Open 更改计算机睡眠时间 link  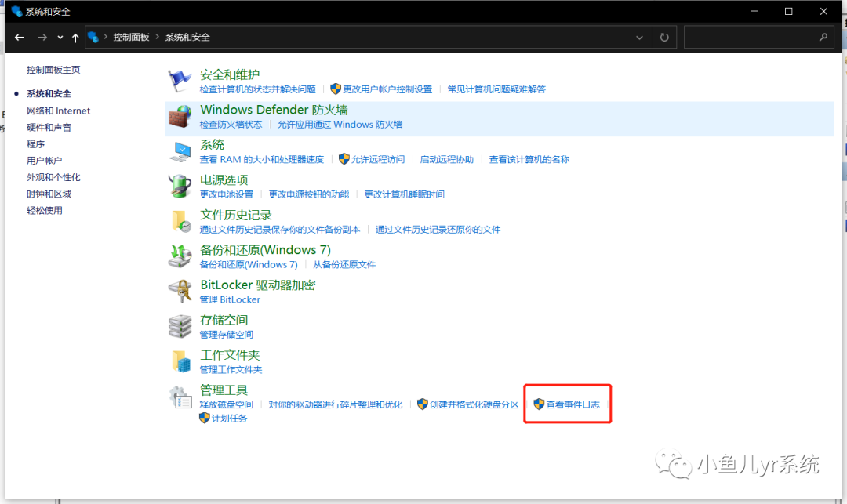[405, 195]
